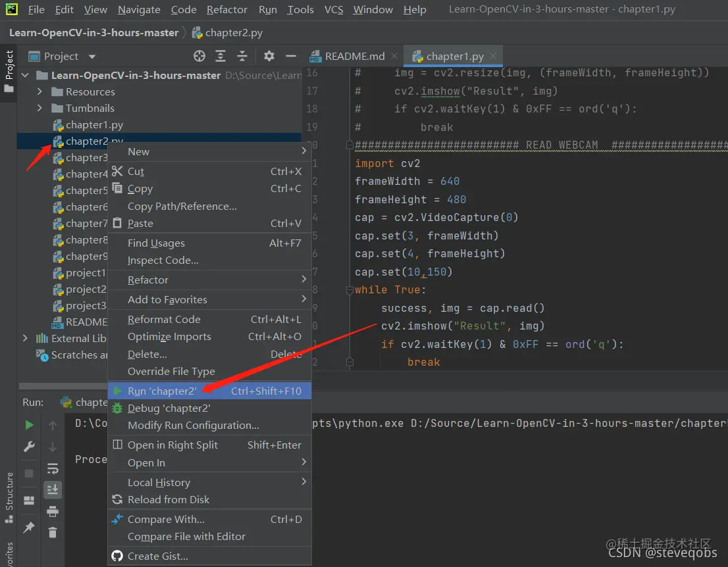This screenshot has width=728, height=567.
Task: Toggle scroll to end icon in Run panel
Action: (53, 489)
